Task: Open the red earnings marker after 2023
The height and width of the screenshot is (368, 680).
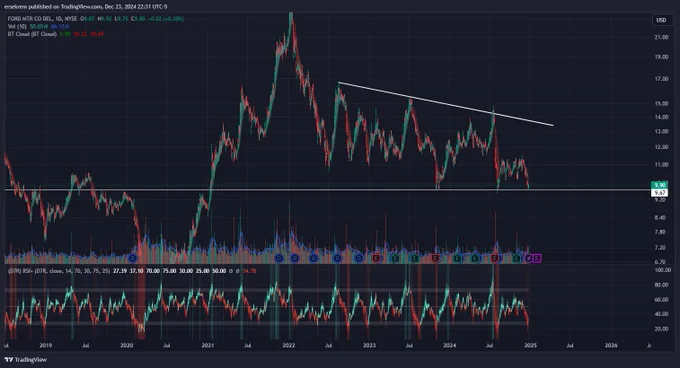Action: (x=376, y=258)
